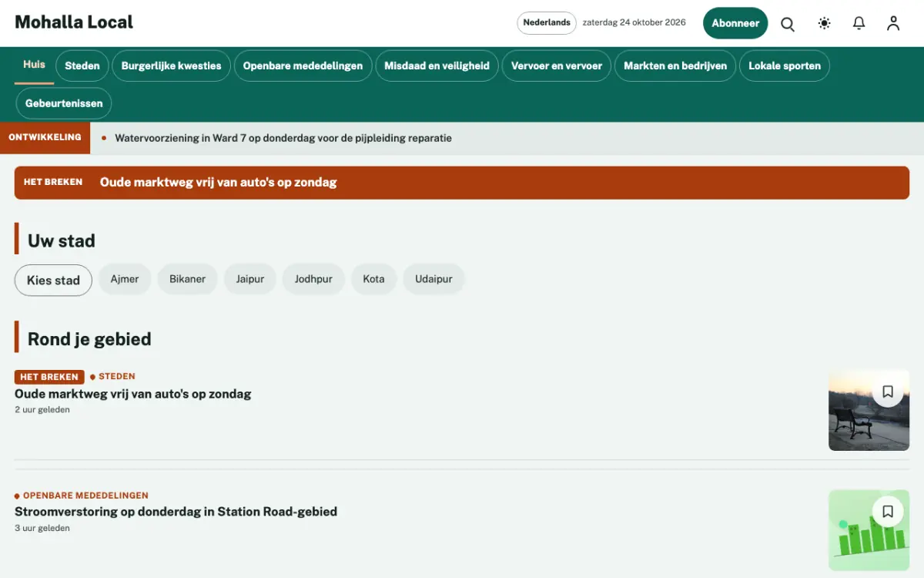The width and height of the screenshot is (924, 578).
Task: Click the ONTWIKKELING ticker label
Action: click(x=45, y=138)
